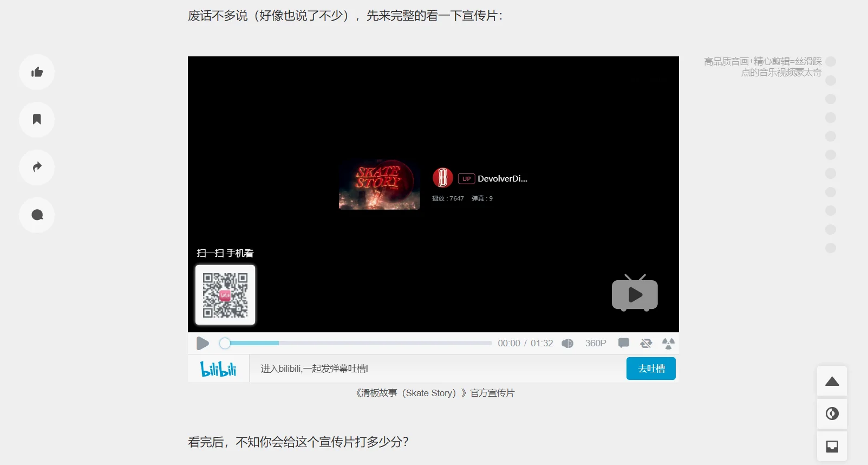
Task: Open the inbox tray icon button
Action: click(832, 447)
